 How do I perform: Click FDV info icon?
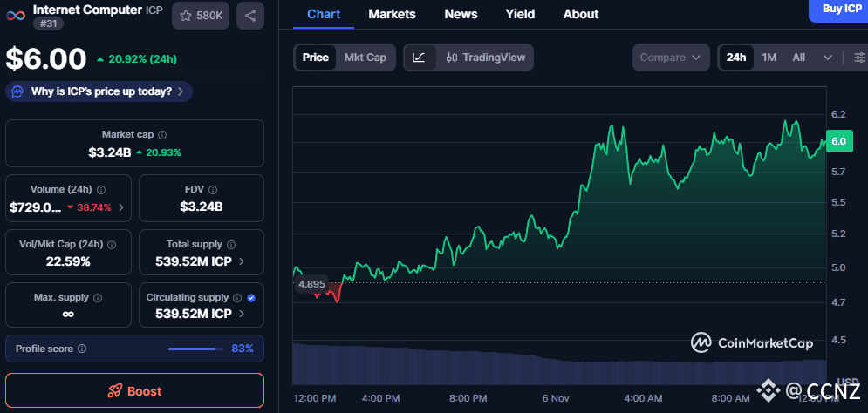[213, 189]
